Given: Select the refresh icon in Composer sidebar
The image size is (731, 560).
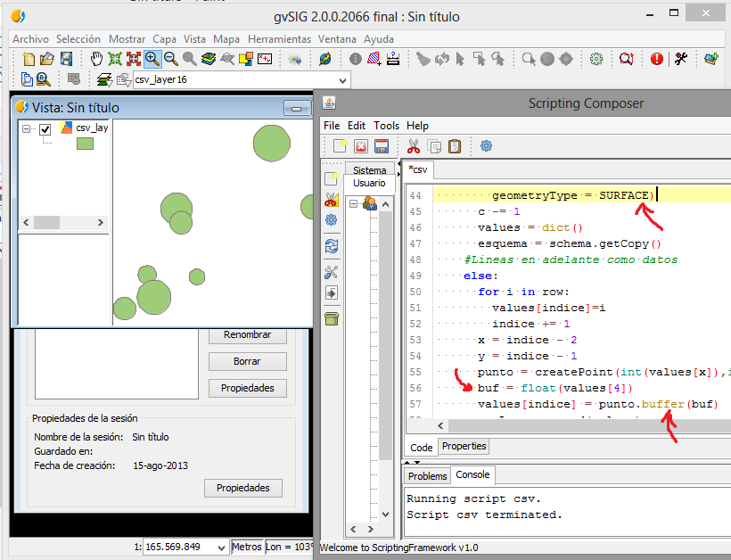Looking at the screenshot, I should tap(330, 247).
